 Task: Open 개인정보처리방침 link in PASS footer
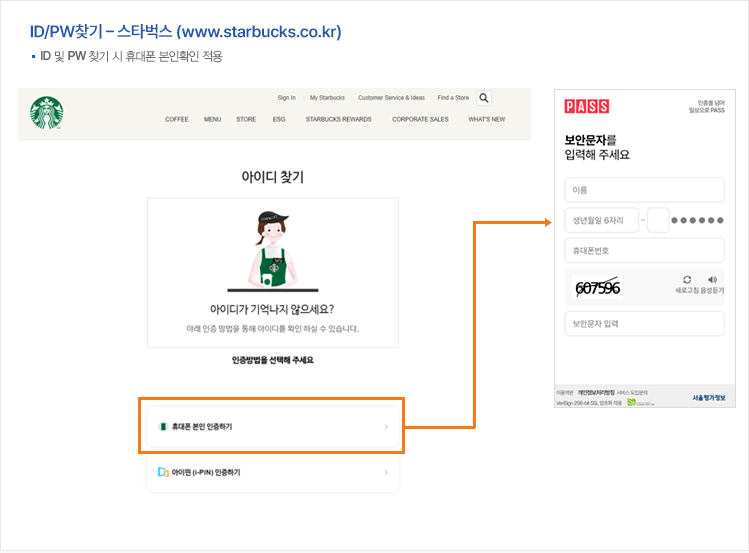pyautogui.click(x=596, y=393)
